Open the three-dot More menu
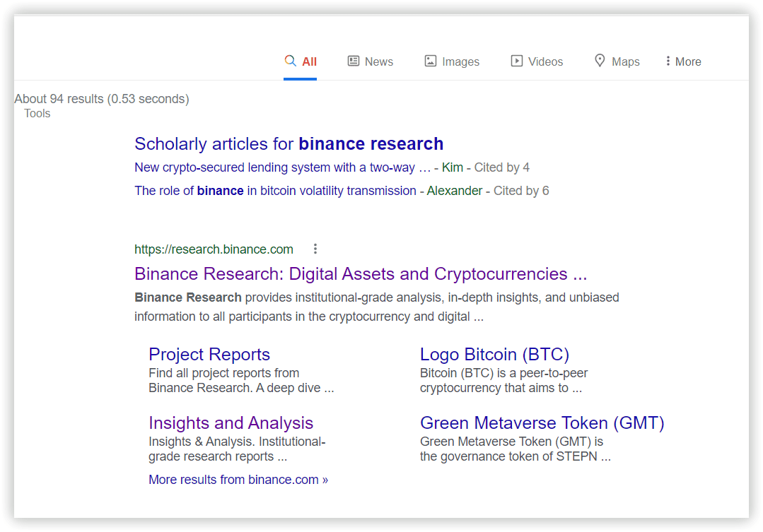This screenshot has height=532, width=763. click(x=683, y=61)
